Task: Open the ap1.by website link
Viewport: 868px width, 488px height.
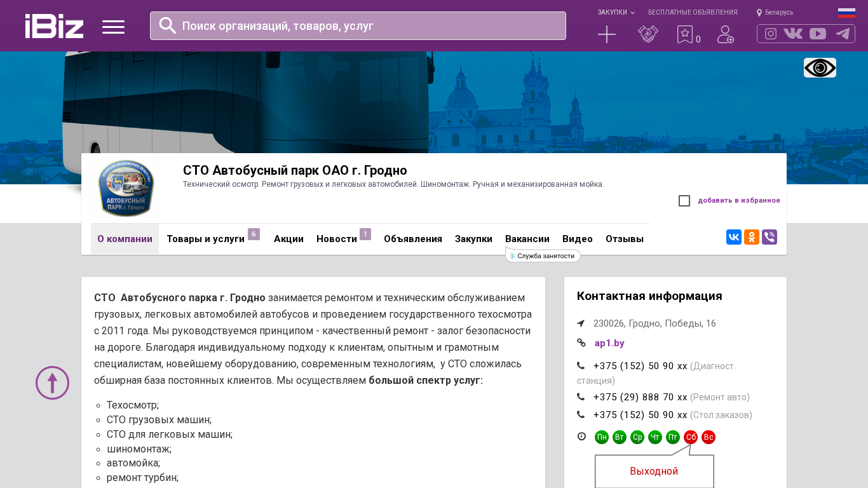Action: (609, 343)
